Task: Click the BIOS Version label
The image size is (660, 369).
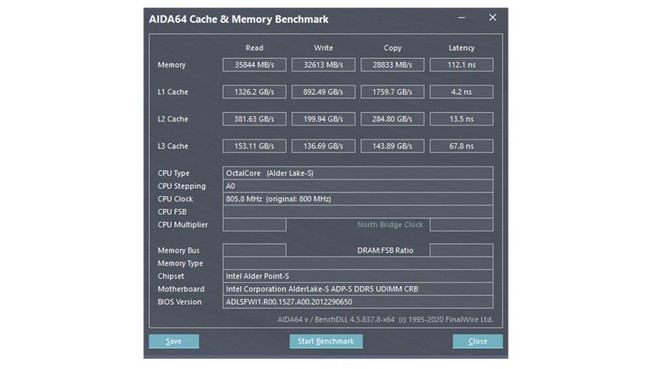Action: (179, 302)
